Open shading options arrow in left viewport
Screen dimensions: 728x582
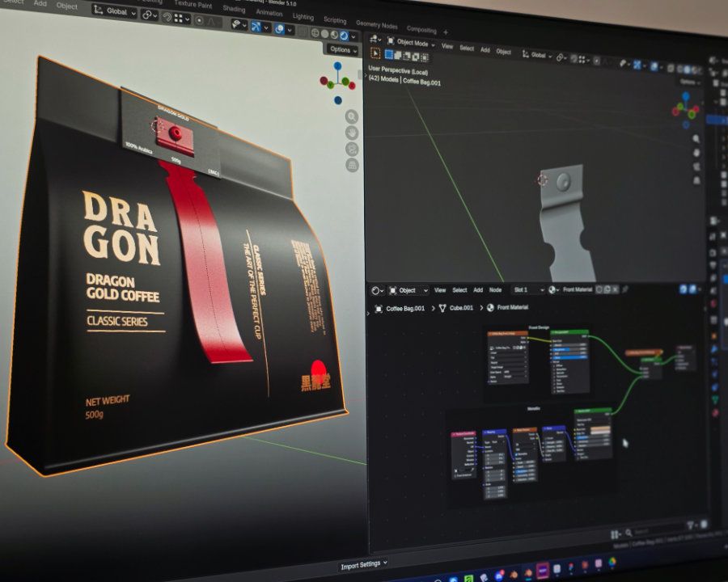[353, 36]
